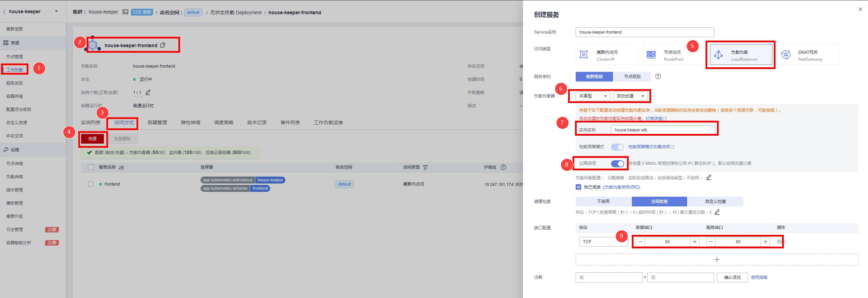The height and width of the screenshot is (298, 868).
Task: Switch to the 工作负载运维 tab
Action: coord(328,122)
